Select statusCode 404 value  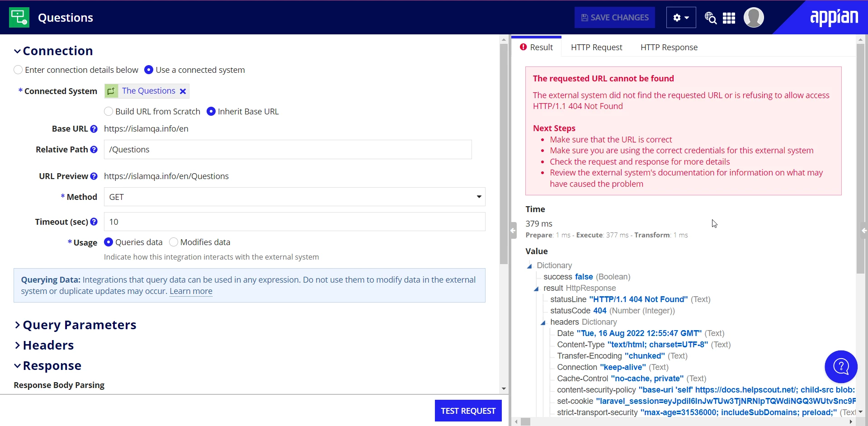599,311
